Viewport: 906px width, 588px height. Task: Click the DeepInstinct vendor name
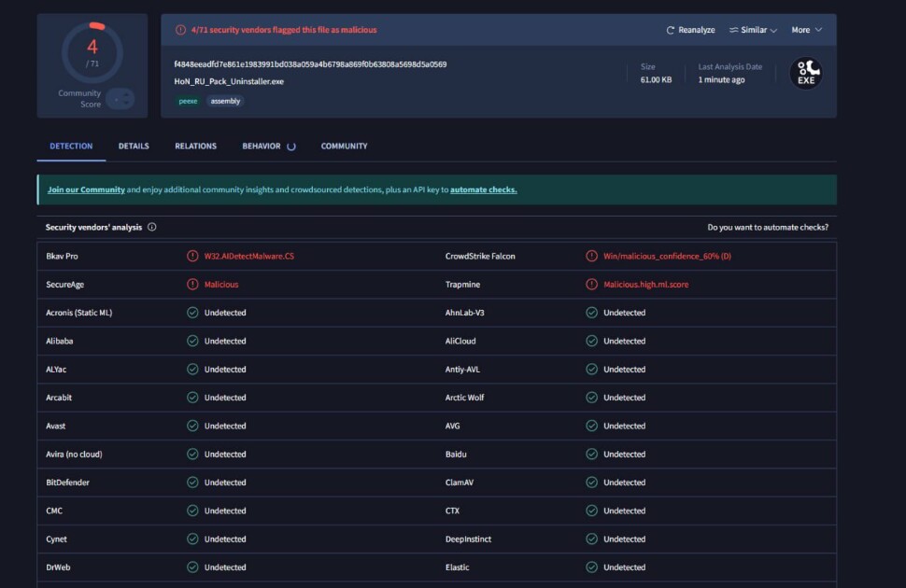point(468,539)
